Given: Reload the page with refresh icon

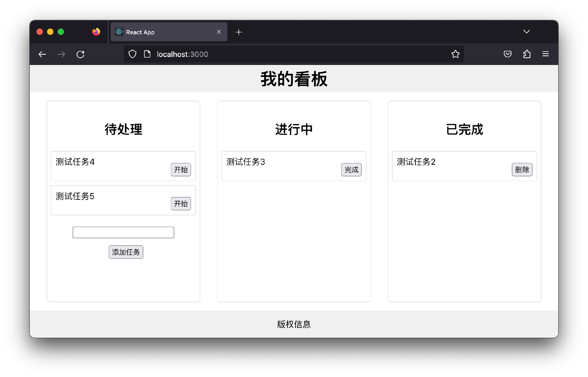Looking at the screenshot, I should pos(81,55).
